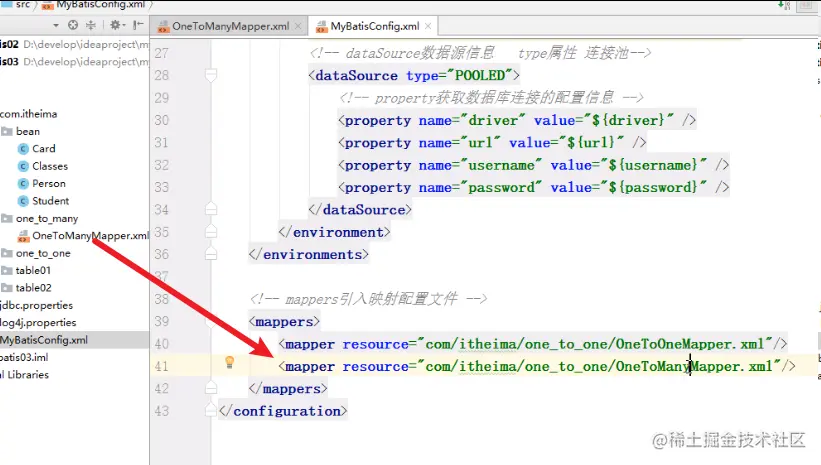
Task: Click the closing </environments> tag
Action: click(308, 254)
